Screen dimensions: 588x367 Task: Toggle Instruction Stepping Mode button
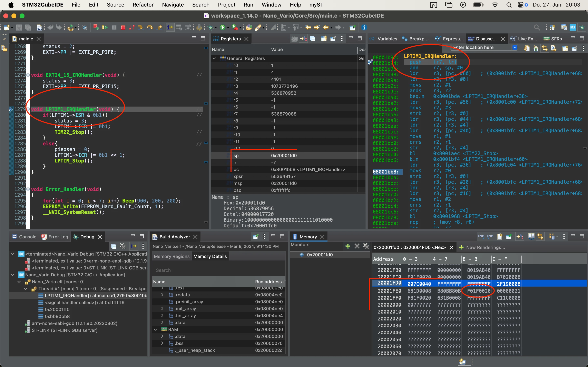pyautogui.click(x=170, y=27)
